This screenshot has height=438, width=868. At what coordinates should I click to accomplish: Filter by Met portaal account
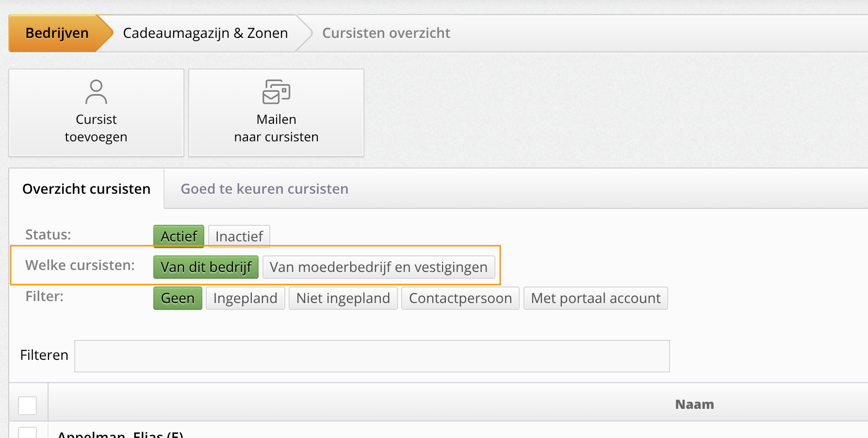tap(595, 298)
